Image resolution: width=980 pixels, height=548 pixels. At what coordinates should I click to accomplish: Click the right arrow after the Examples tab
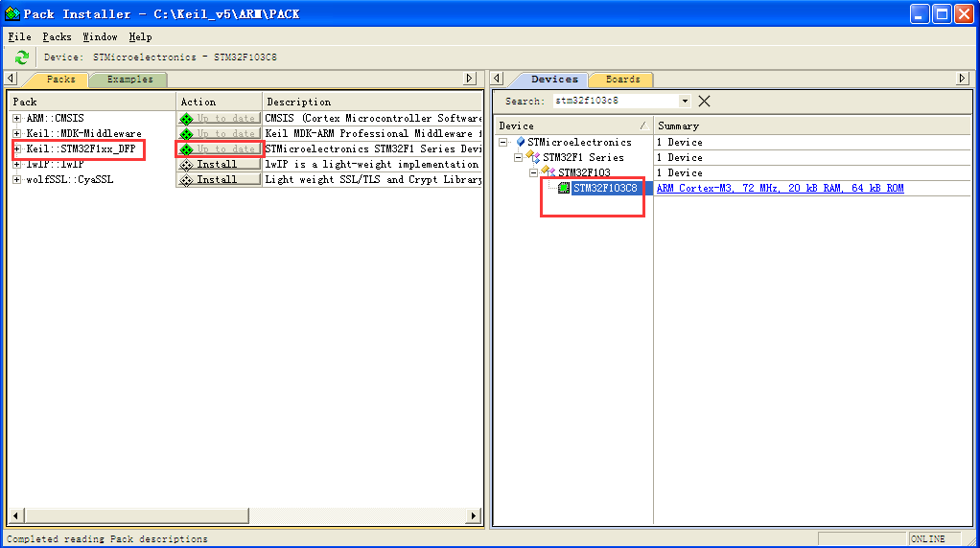click(x=469, y=79)
